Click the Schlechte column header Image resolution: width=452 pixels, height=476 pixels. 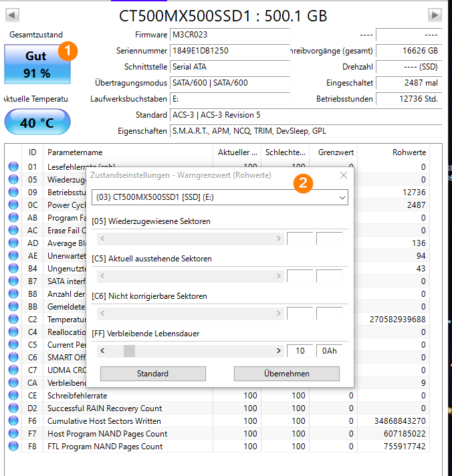[286, 152]
